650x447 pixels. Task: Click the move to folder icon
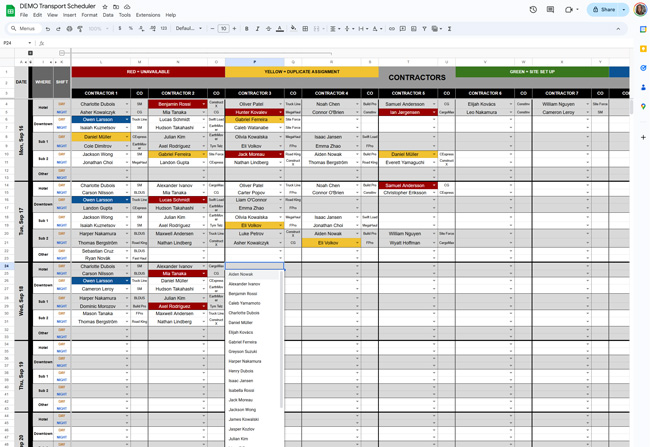pyautogui.click(x=116, y=7)
